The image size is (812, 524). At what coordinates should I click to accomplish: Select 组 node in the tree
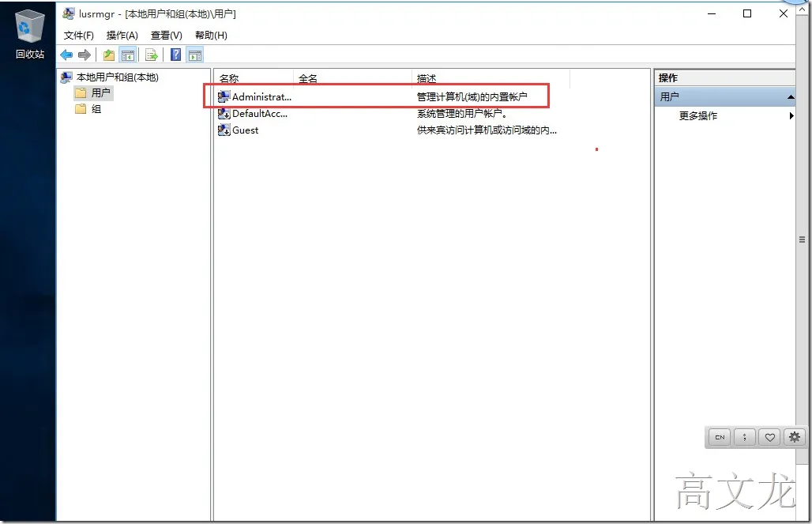96,109
